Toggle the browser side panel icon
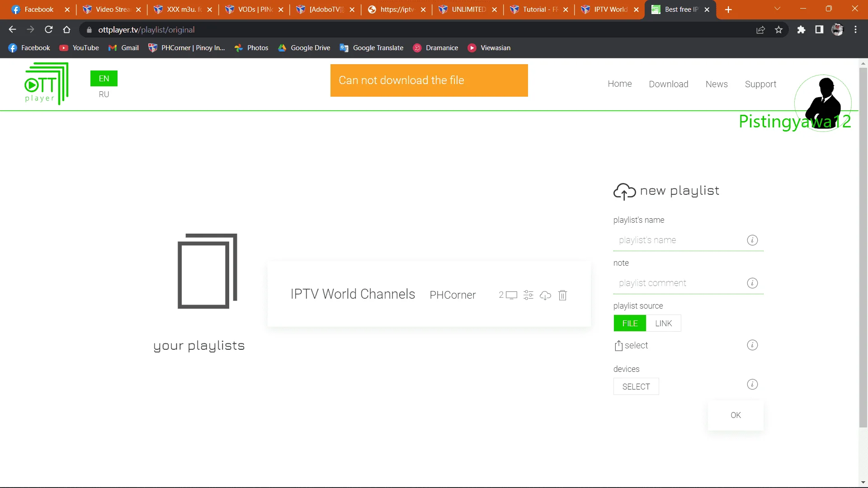The width and height of the screenshot is (868, 488). 819,30
